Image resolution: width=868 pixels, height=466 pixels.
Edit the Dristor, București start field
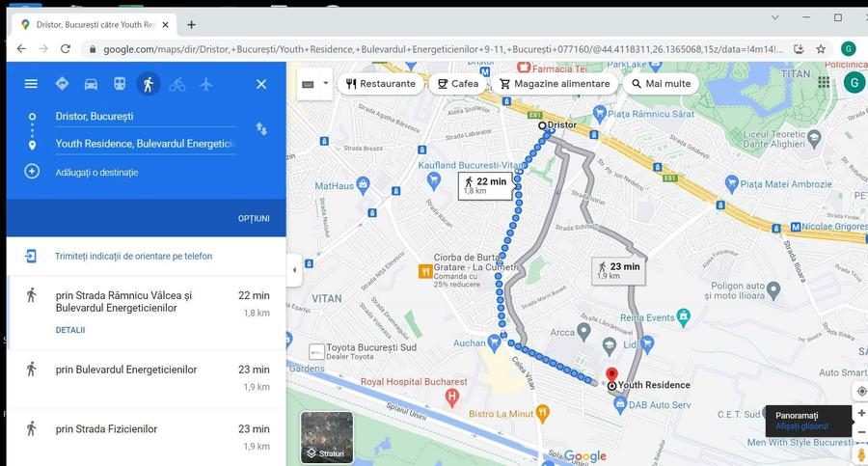(x=145, y=116)
